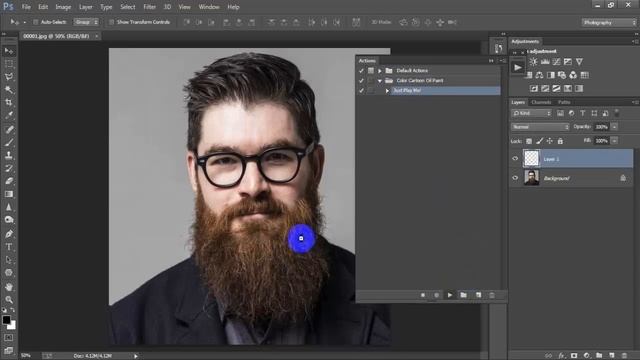
Task: Select the Healing Brush tool
Action: [x=9, y=130]
